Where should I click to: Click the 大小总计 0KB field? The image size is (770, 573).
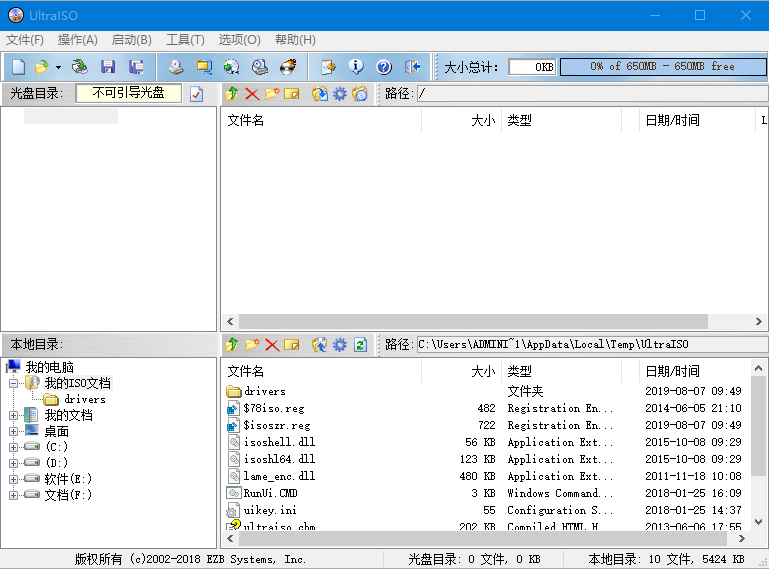pyautogui.click(x=532, y=67)
